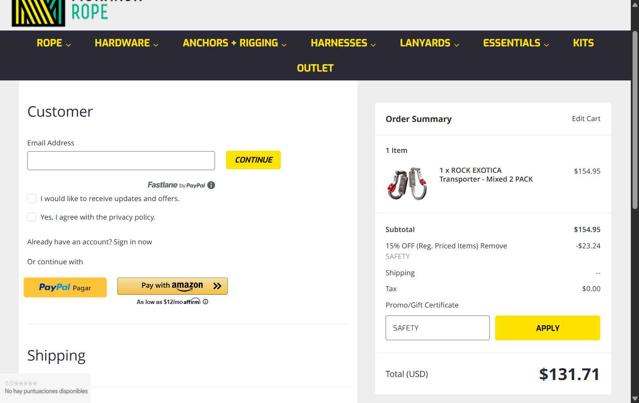Viewport: 639px width, 403px height.
Task: Open the Rock Exotica Transporter thumbnail
Action: (x=408, y=183)
